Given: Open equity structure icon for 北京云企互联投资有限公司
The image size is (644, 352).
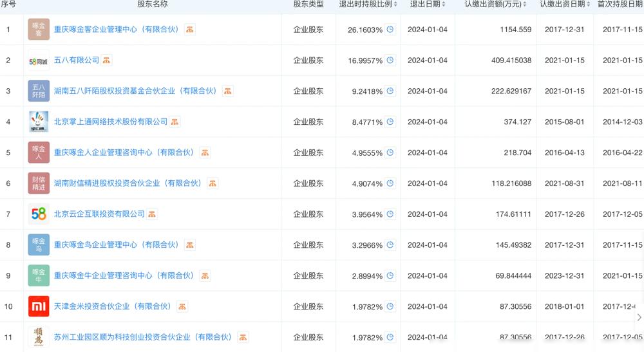Looking at the screenshot, I should click(152, 214).
